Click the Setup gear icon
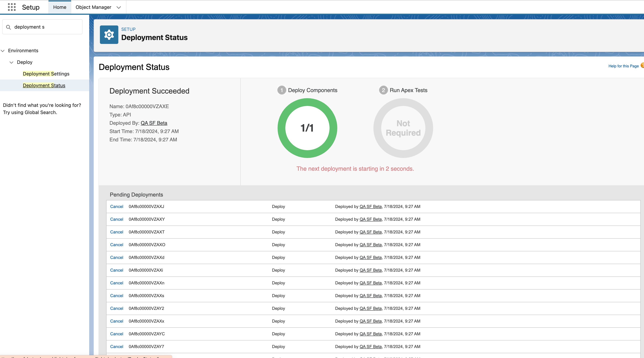The height and width of the screenshot is (358, 644). [x=109, y=35]
